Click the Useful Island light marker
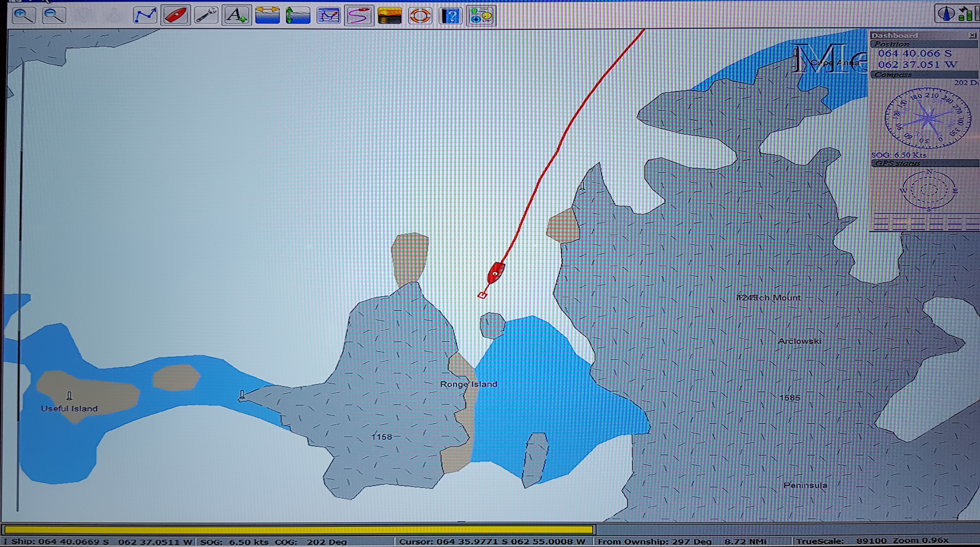 [69, 396]
